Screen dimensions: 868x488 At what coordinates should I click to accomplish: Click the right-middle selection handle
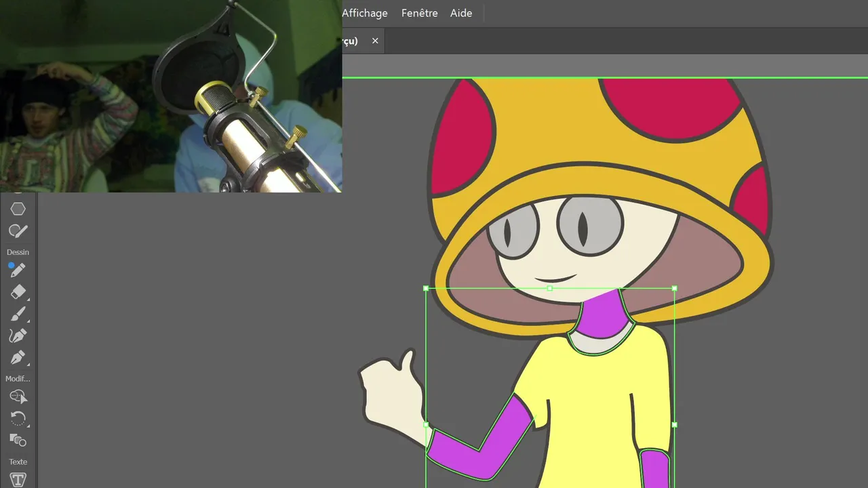tap(674, 425)
